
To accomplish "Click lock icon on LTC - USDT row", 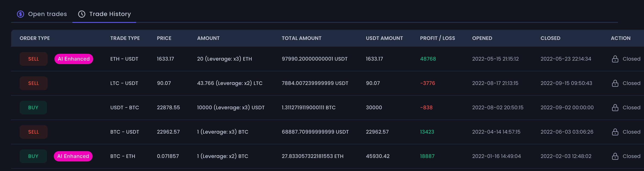I will (615, 83).
